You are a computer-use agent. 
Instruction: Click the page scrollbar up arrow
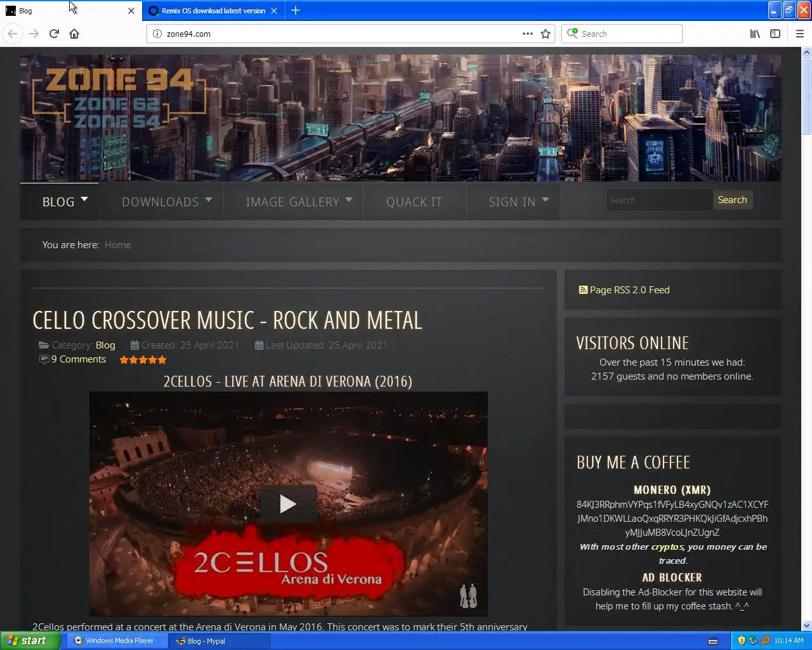(x=807, y=53)
